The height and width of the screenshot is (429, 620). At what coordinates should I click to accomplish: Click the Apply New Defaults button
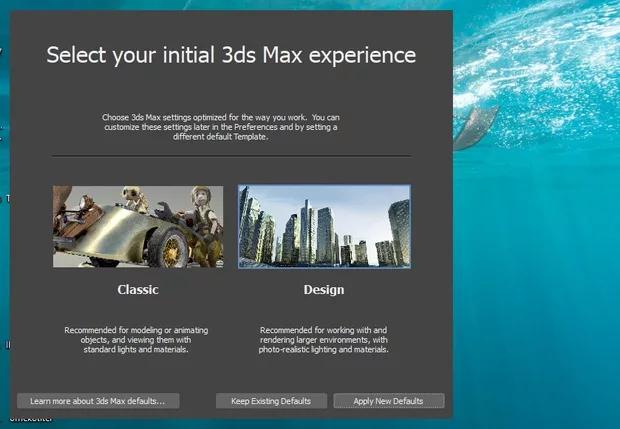point(389,401)
